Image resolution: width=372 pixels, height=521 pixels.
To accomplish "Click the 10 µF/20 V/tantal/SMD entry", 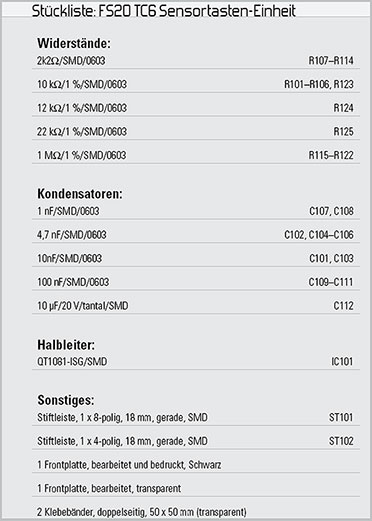I will [x=83, y=306].
